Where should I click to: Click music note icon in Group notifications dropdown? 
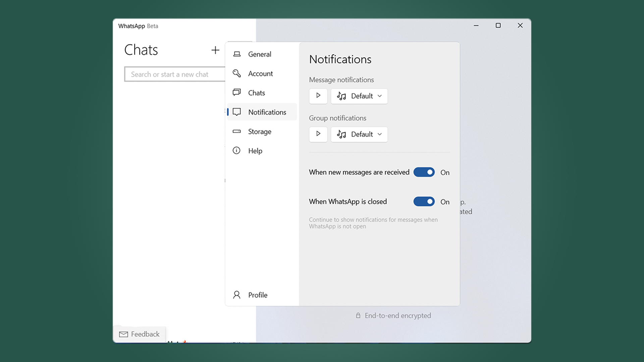click(x=341, y=134)
